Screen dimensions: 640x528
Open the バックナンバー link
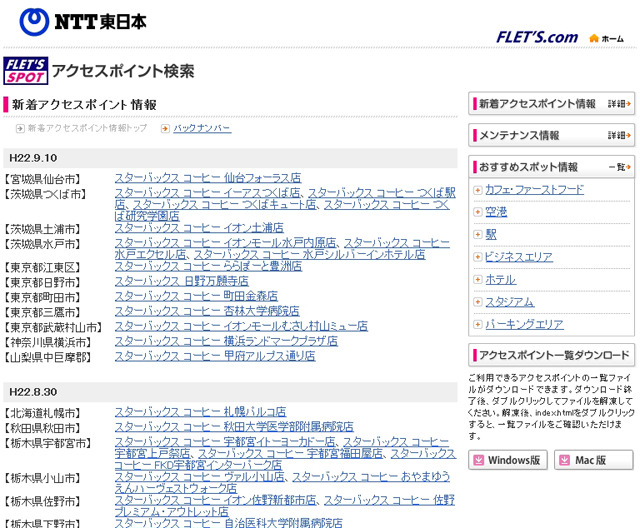coord(202,129)
